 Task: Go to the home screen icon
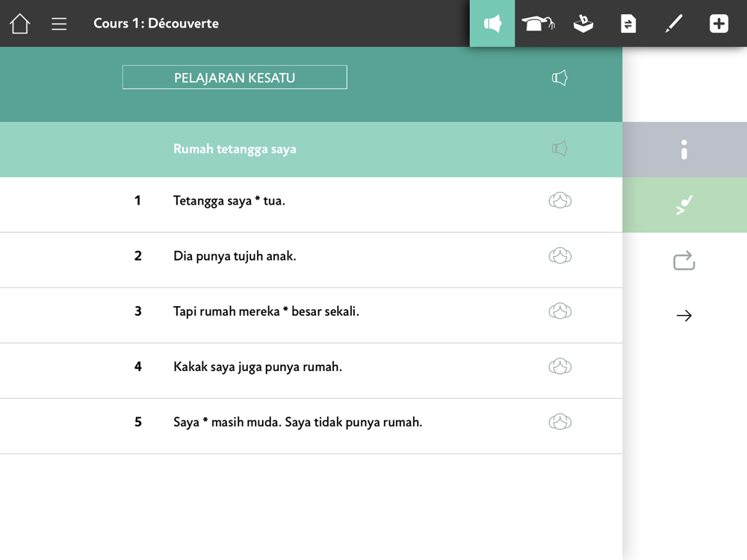pos(20,24)
